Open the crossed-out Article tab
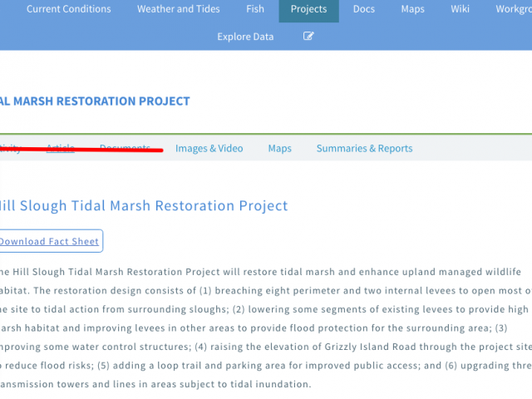This screenshot has height=399, width=532. click(61, 148)
